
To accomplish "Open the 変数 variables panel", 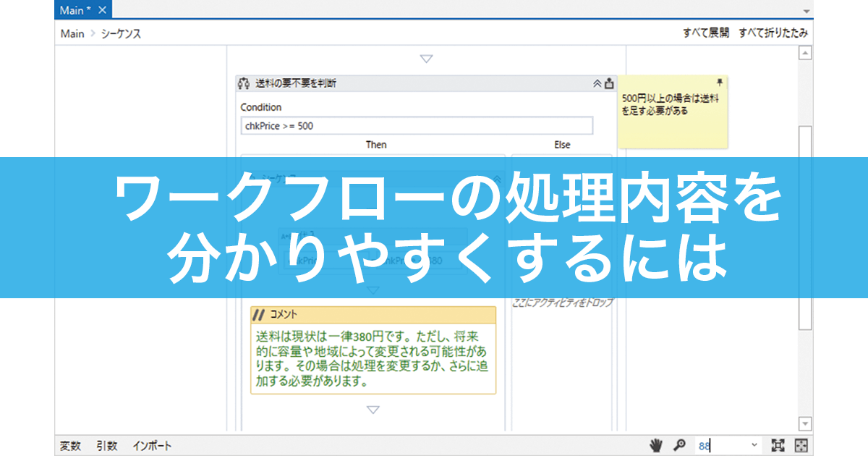I will click(70, 446).
